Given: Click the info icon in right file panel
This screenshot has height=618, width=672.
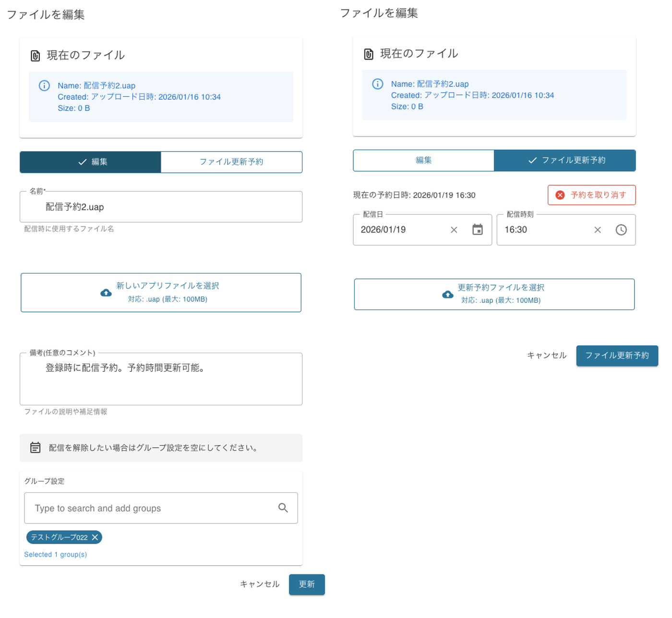Looking at the screenshot, I should [x=378, y=84].
